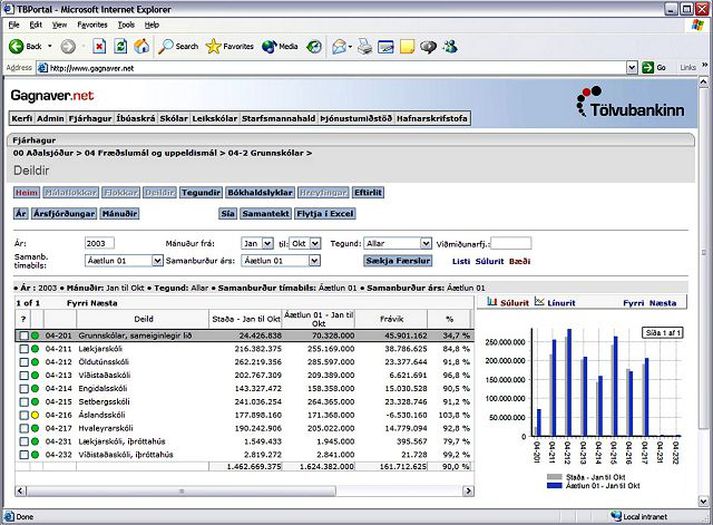Click the green Go arrow icon
The height and width of the screenshot is (525, 713).
(x=648, y=68)
